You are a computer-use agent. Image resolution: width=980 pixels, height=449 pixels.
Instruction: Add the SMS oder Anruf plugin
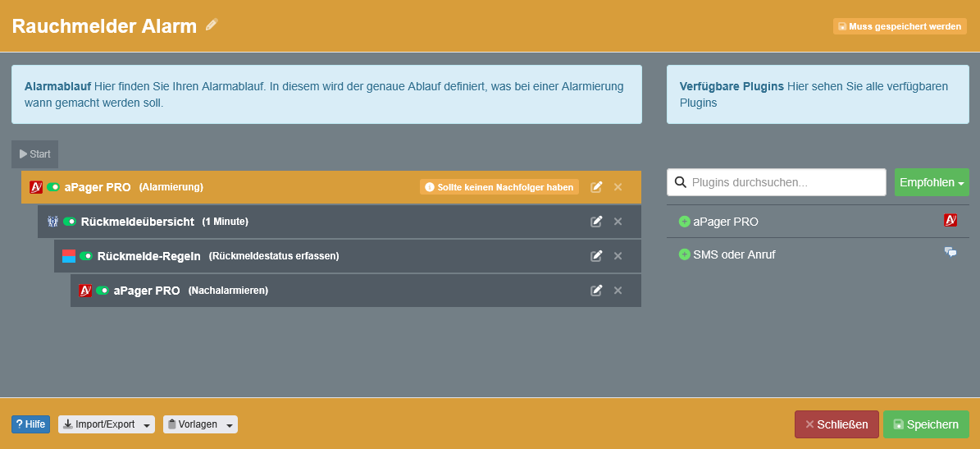tap(685, 254)
